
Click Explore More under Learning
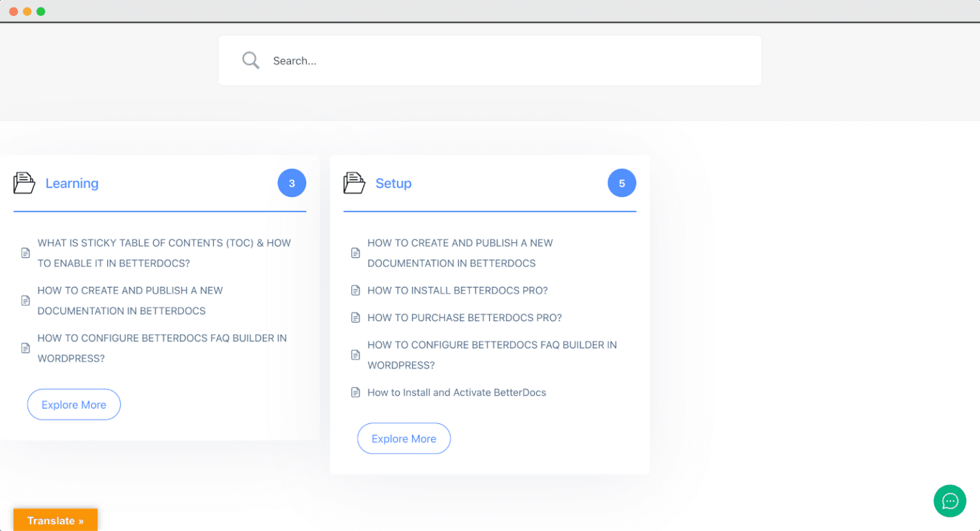[73, 404]
